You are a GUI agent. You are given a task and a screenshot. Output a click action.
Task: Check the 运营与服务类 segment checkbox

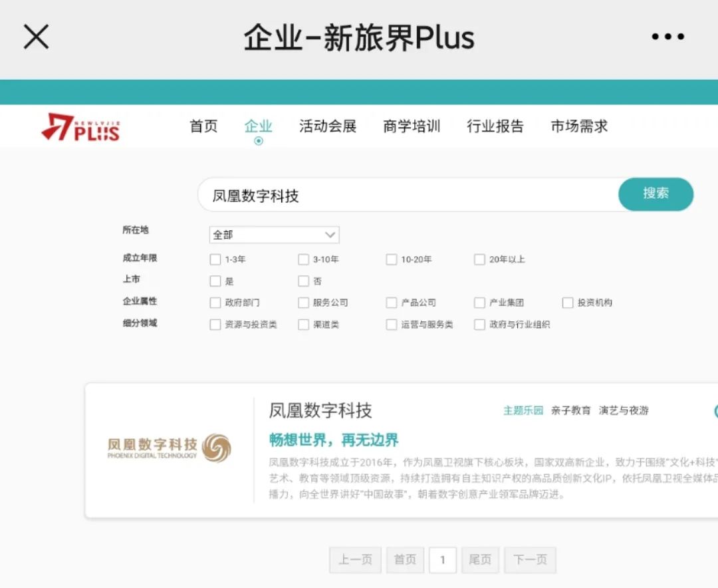pos(392,325)
